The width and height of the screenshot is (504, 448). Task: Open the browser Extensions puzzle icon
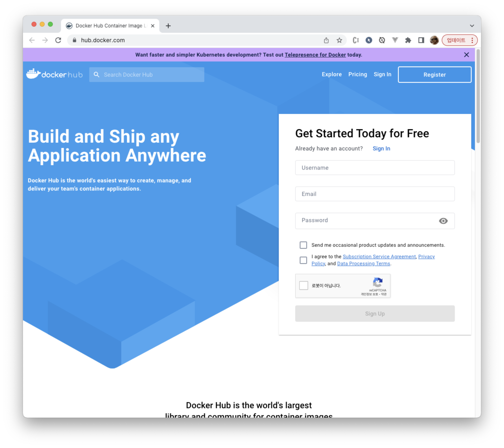click(408, 40)
